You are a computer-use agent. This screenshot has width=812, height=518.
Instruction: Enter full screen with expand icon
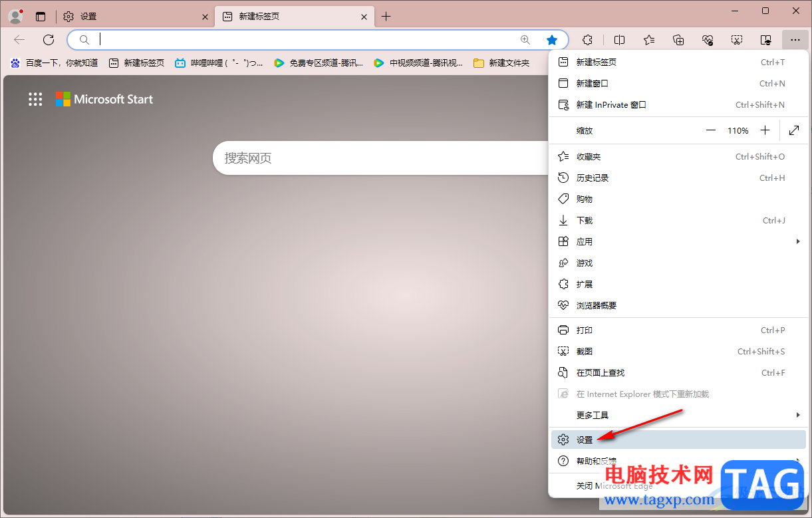tap(794, 130)
